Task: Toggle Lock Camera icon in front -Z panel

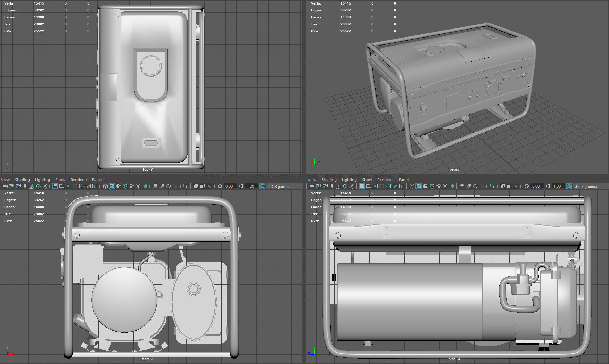Action: coord(11,186)
